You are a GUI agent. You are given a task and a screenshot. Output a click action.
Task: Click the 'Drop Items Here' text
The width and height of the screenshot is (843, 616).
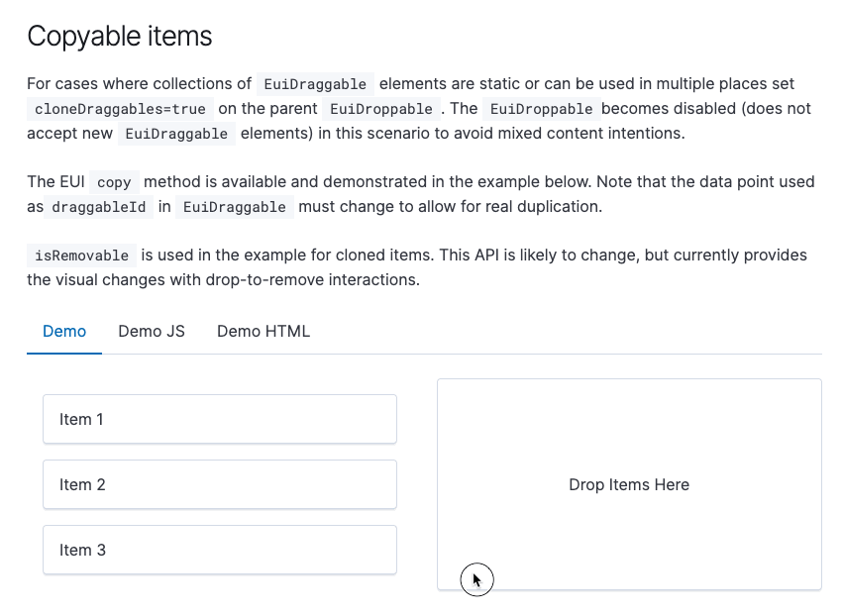coord(629,485)
